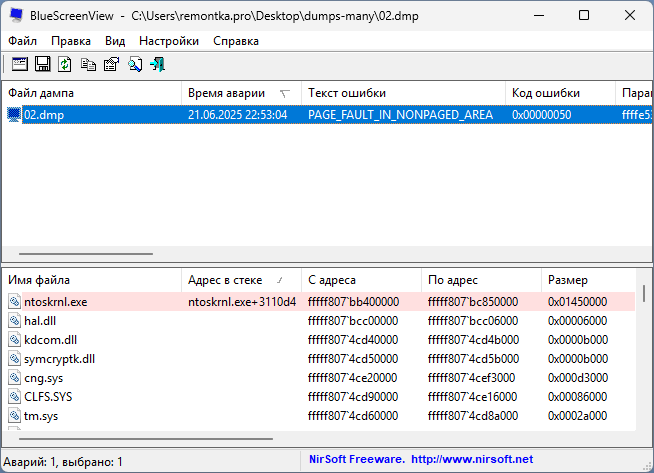
Task: Click status bar text Аварий: 1, выбрано: 1
Action: pyautogui.click(x=63, y=462)
